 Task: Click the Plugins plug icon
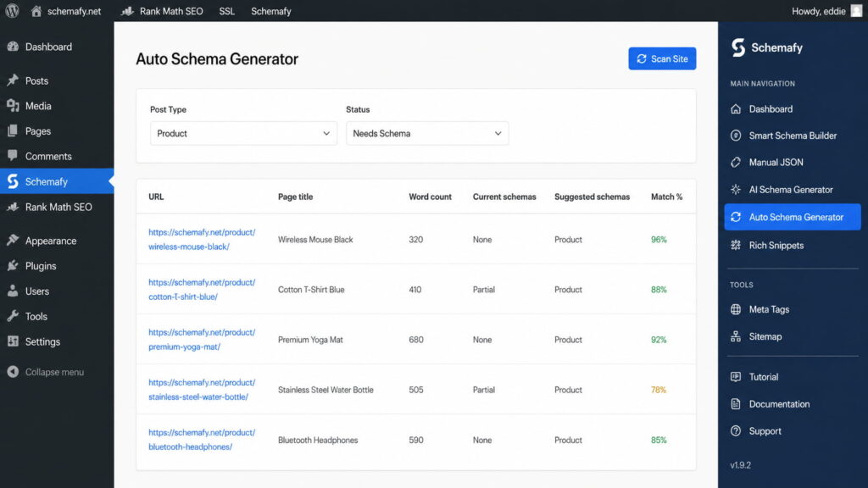click(x=13, y=266)
